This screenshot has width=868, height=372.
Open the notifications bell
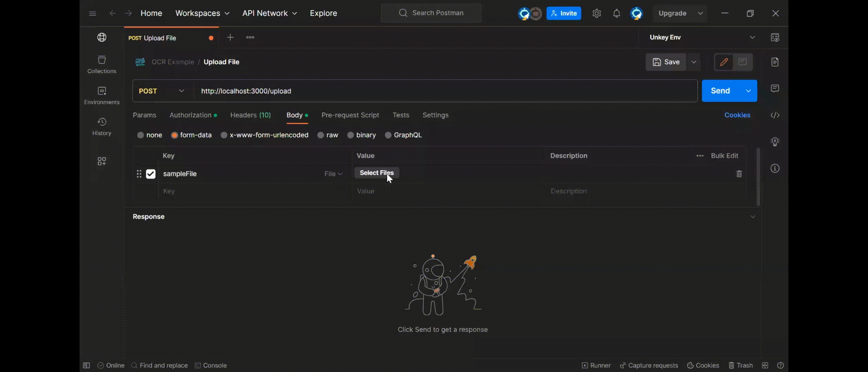(x=616, y=13)
